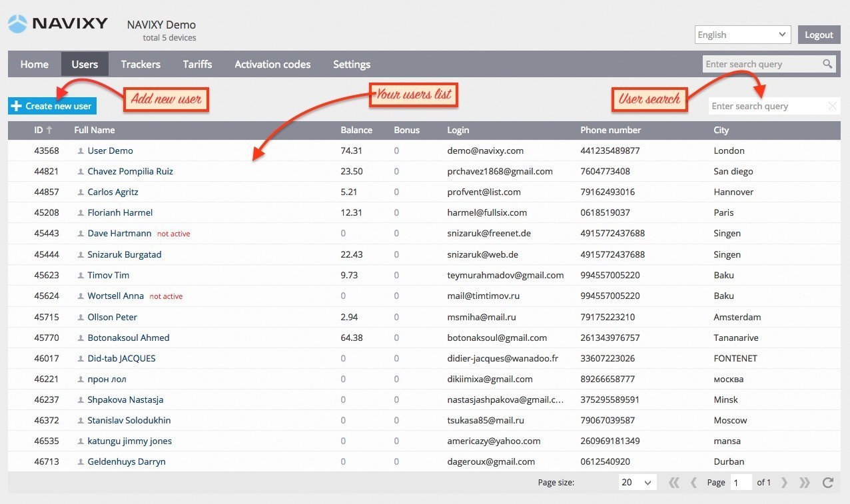Click user icon beside Carlos Agritz
The image size is (850, 504).
tap(81, 192)
